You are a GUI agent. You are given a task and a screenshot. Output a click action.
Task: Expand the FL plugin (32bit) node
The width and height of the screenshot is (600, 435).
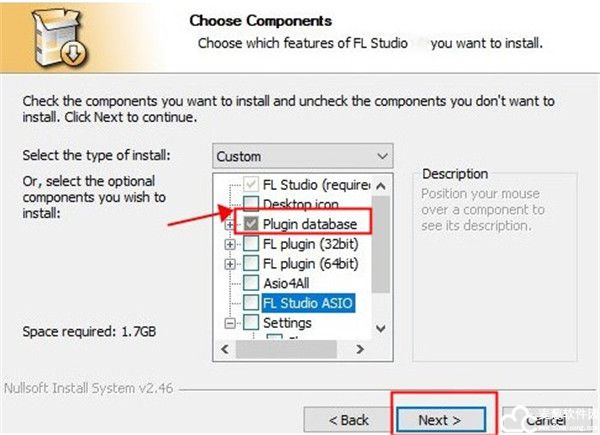[x=230, y=244]
